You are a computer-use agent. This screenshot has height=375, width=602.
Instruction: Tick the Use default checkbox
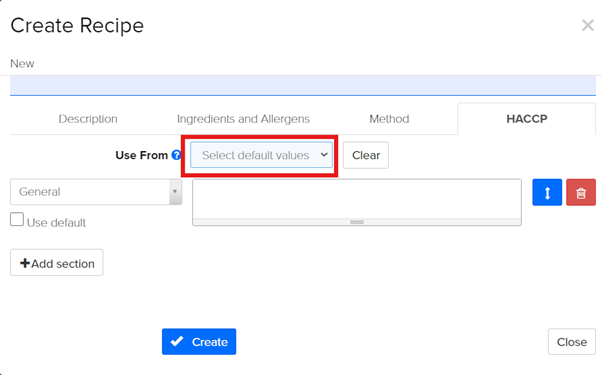(17, 220)
